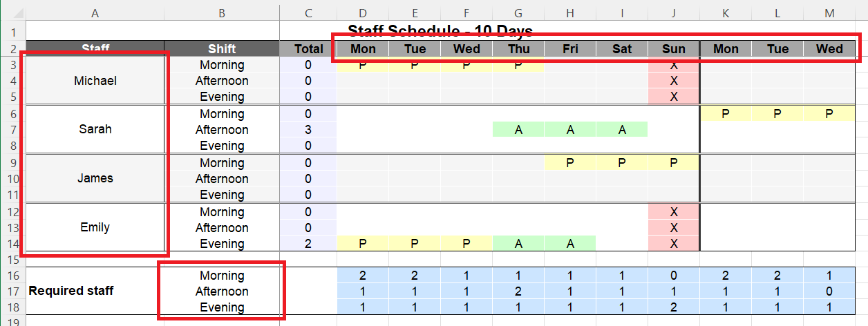Select required Evening value 2 under Sun
The height and width of the screenshot is (326, 868).
pos(674,307)
